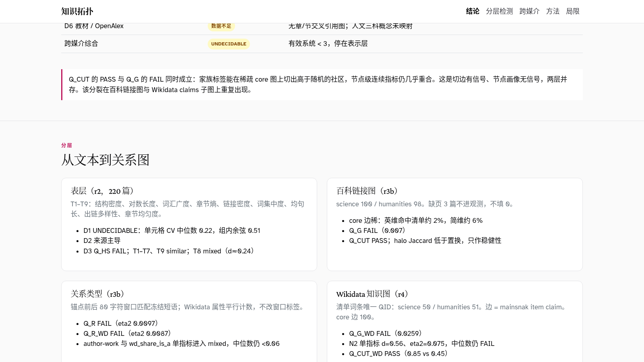The image size is (644, 362).
Task: Select the 跨媒介综合 row label
Action: click(x=81, y=43)
